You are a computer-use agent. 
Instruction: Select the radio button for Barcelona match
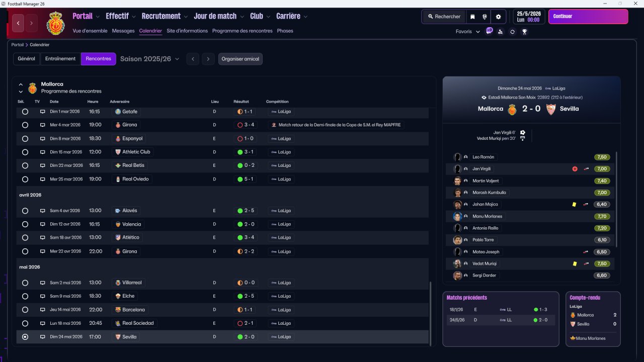tap(25, 310)
